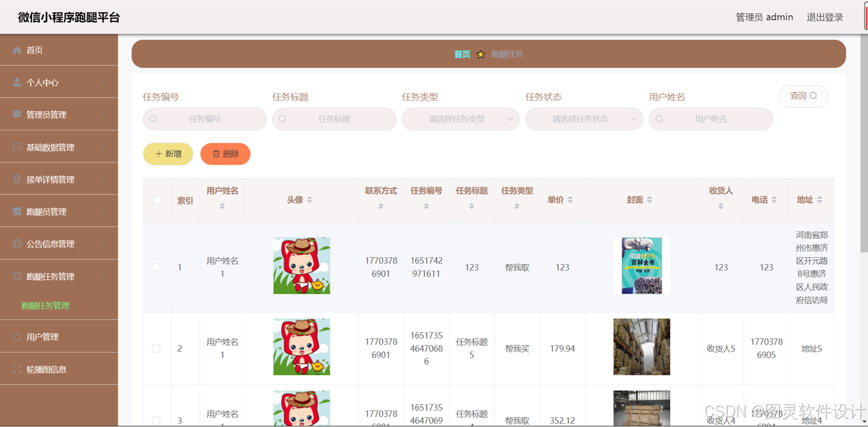Open the book cover thumbnail in row 1
Viewport: 868px width, 427px height.
(x=641, y=266)
